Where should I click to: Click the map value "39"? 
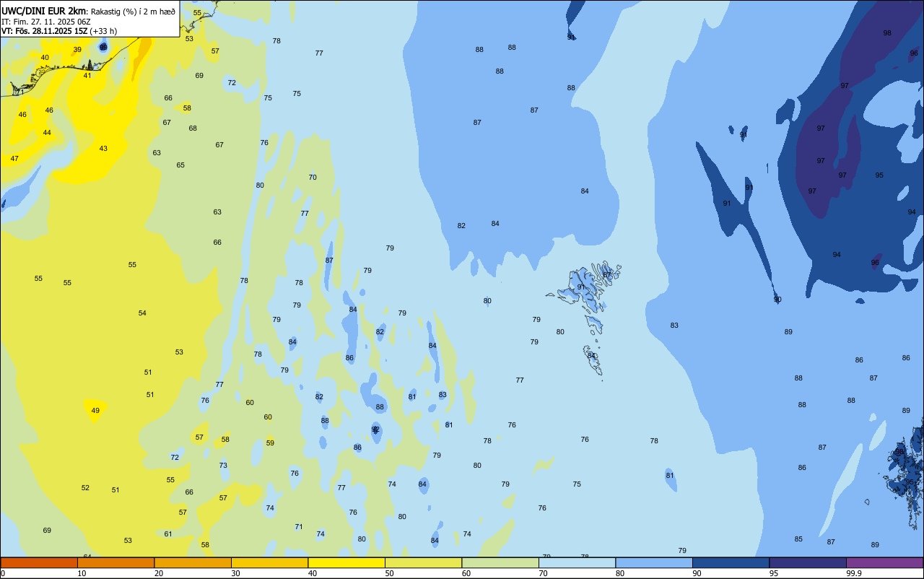[77, 50]
